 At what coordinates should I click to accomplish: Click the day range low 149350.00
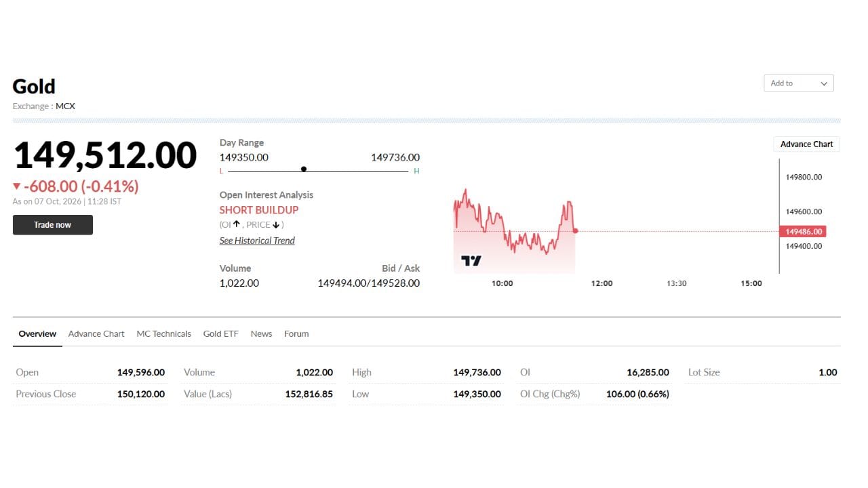(x=244, y=157)
